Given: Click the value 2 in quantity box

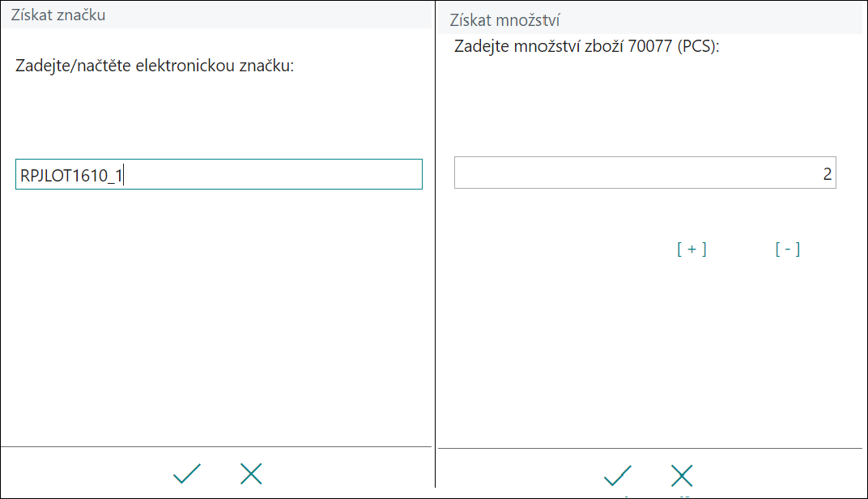Looking at the screenshot, I should (x=827, y=174).
